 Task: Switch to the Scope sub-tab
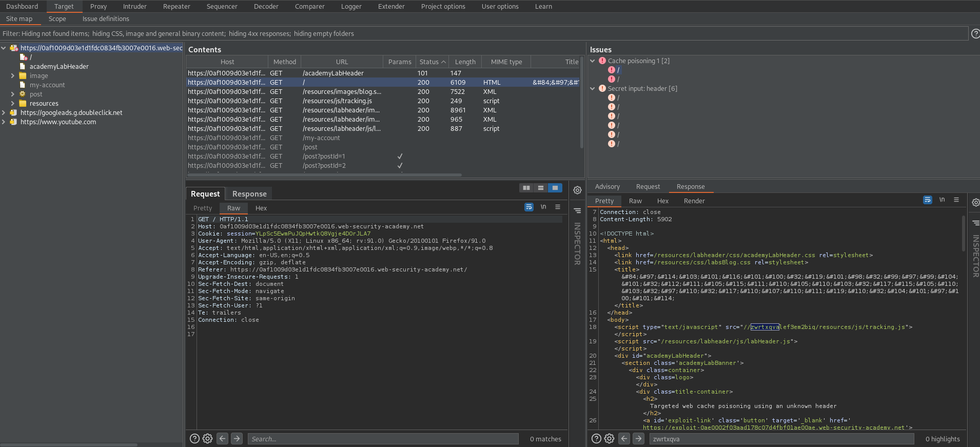[57, 19]
